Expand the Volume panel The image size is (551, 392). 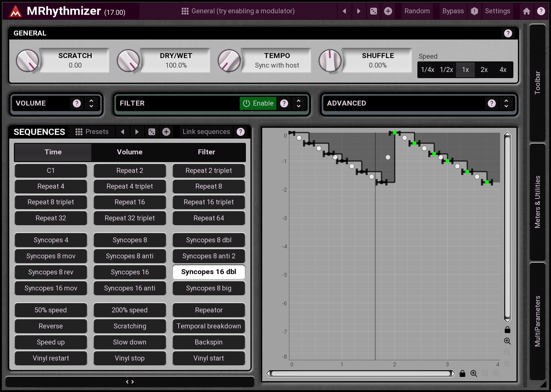tap(91, 103)
